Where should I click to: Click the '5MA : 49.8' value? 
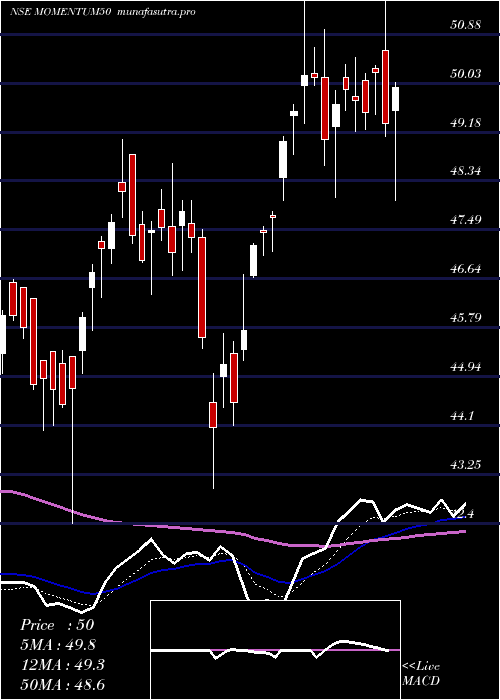(x=58, y=645)
